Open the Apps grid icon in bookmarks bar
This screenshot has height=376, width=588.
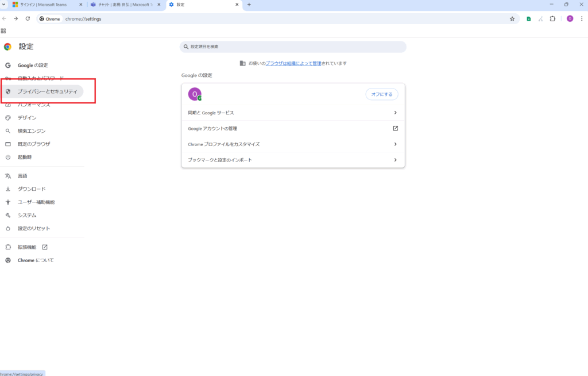[3, 30]
